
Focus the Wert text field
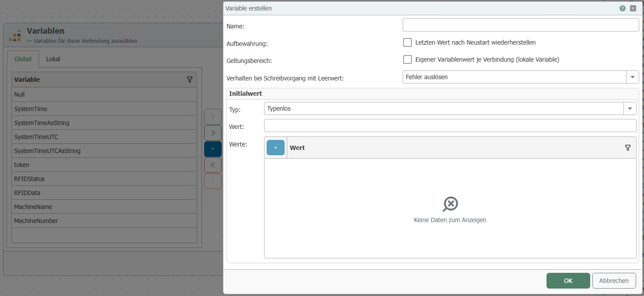pos(450,126)
